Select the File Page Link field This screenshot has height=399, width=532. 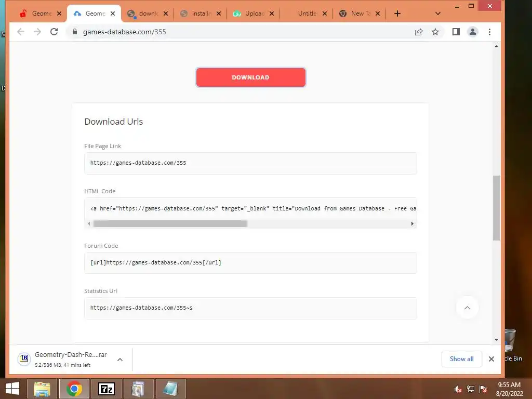pyautogui.click(x=250, y=163)
